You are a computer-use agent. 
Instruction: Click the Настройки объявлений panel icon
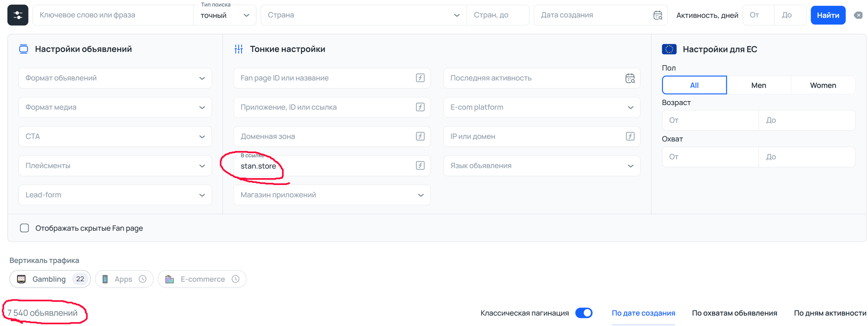(23, 49)
